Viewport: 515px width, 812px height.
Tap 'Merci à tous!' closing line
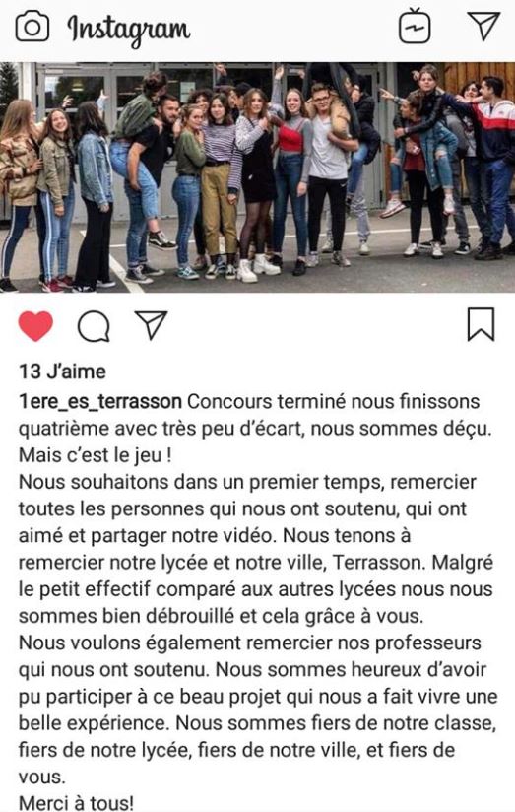76,803
